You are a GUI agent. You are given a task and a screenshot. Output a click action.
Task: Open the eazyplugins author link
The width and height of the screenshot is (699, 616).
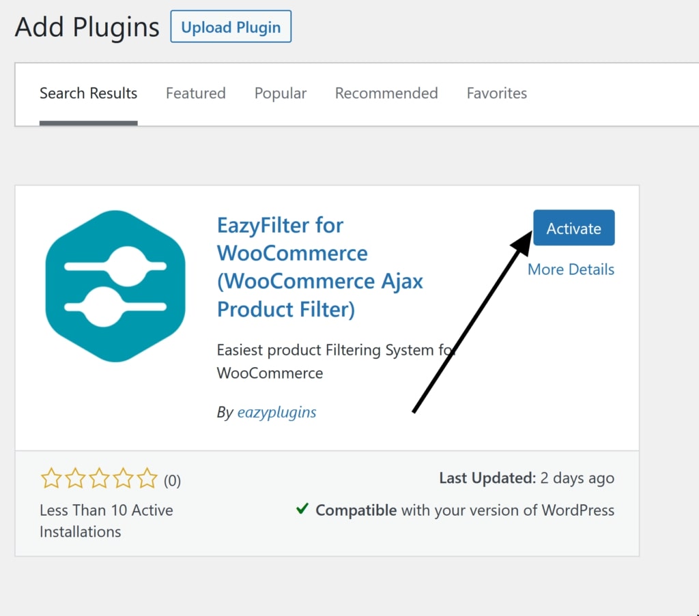click(277, 412)
